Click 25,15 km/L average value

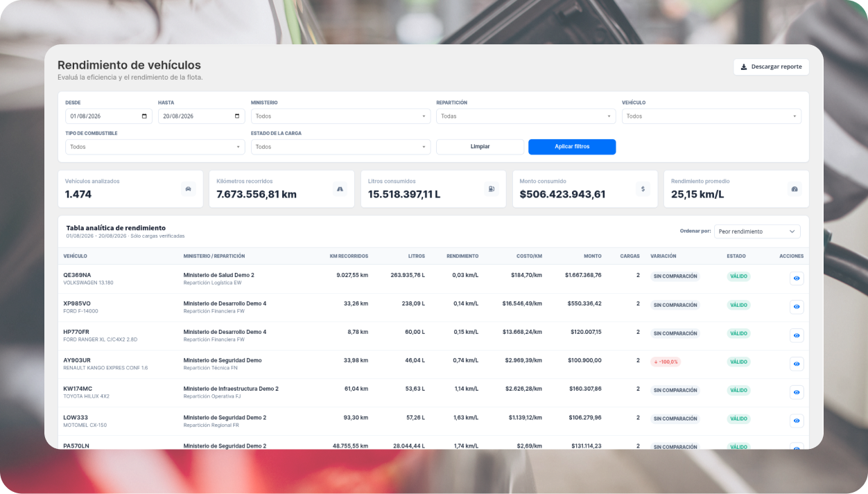(x=697, y=194)
